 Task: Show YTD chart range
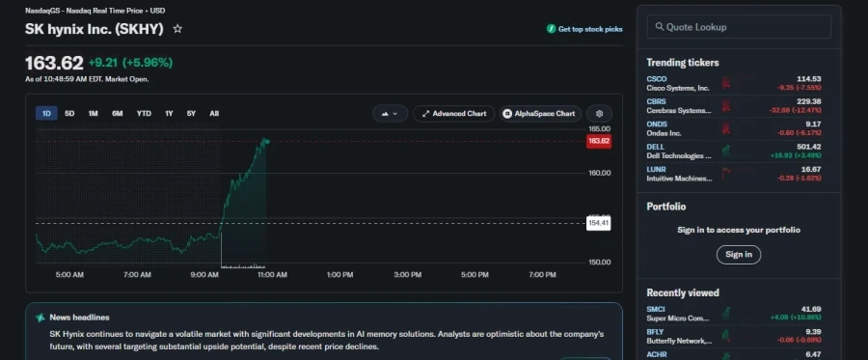coord(144,114)
